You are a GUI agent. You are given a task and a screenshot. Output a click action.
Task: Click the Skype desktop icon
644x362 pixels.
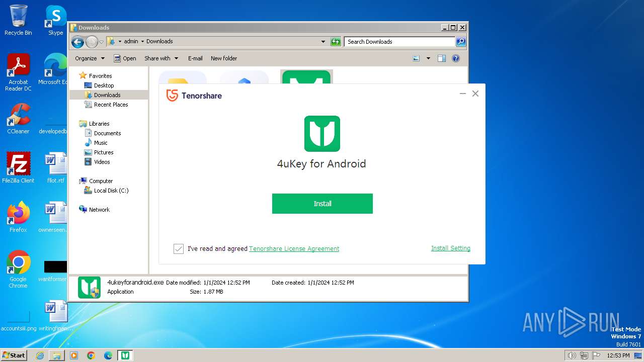(x=55, y=20)
